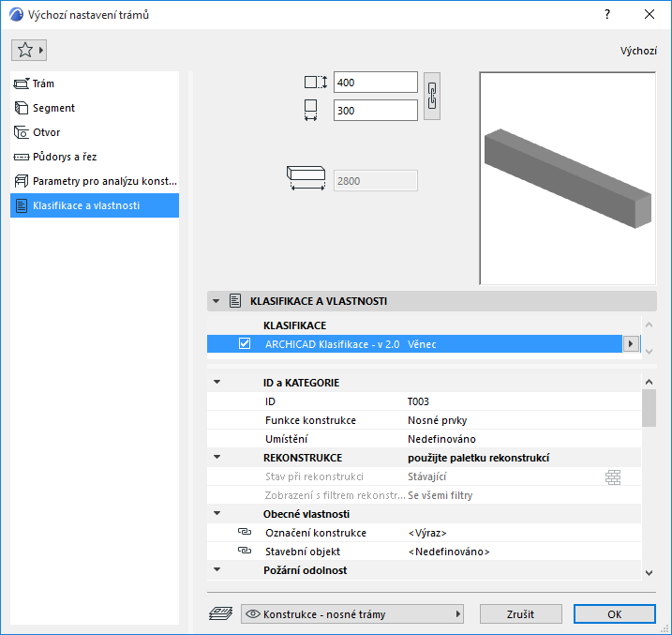Viewport: 672px width, 635px height.
Task: Uncheck the ARCHICAD Klasifikace checkbox
Action: [245, 344]
